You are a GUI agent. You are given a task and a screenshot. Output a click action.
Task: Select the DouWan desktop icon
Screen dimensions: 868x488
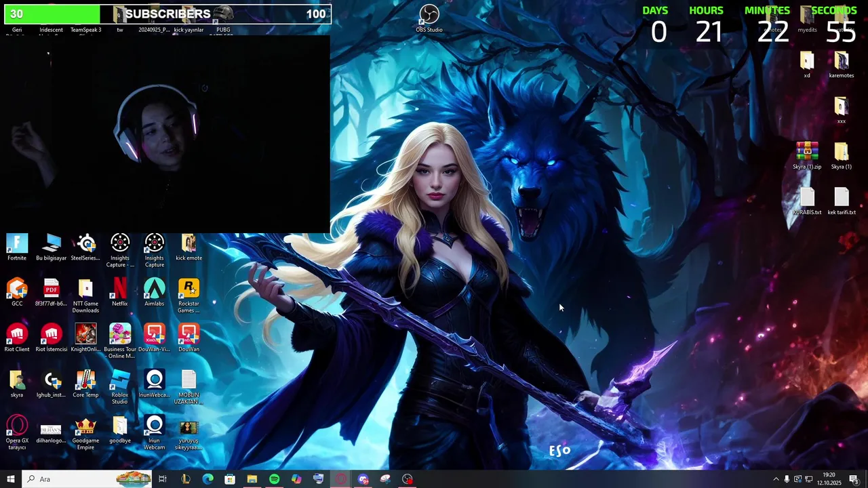coord(189,338)
